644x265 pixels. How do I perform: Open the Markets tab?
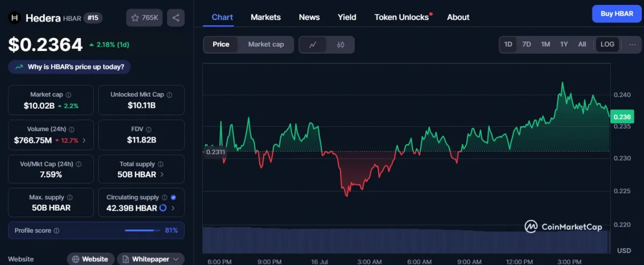pos(266,17)
